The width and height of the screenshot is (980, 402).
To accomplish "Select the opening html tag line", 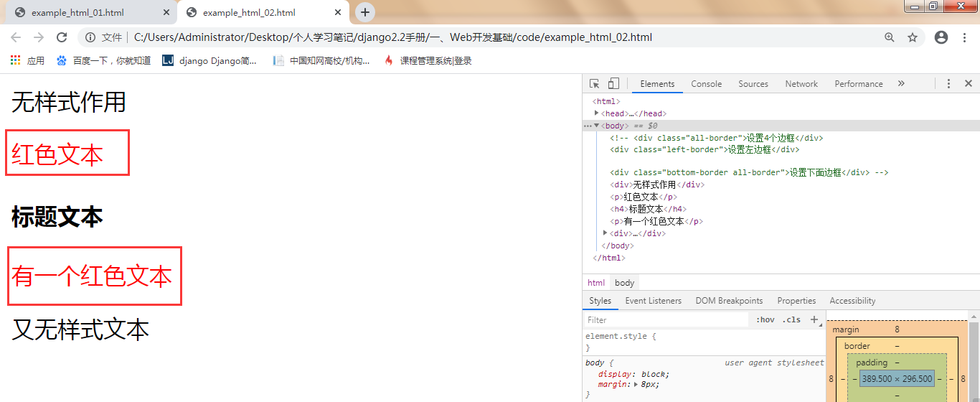I will tap(606, 101).
